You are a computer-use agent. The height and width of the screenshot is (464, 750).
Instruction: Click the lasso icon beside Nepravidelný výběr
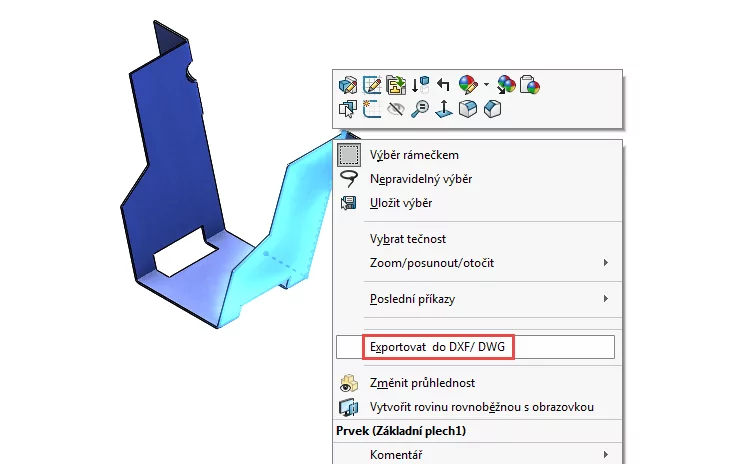tap(349, 178)
